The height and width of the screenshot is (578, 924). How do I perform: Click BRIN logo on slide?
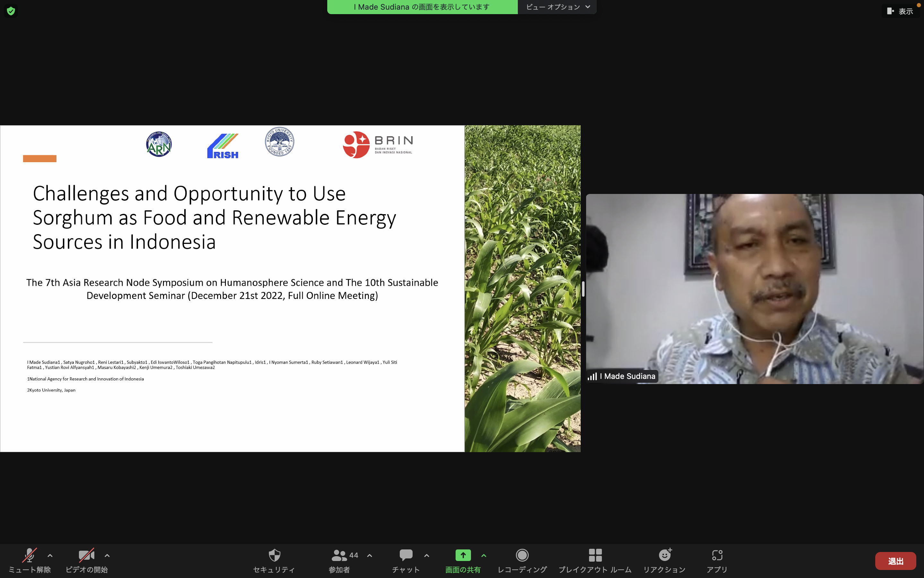coord(378,144)
